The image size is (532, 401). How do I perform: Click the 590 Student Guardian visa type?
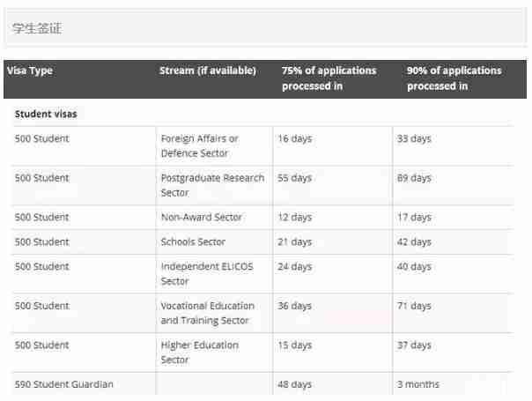pos(64,384)
